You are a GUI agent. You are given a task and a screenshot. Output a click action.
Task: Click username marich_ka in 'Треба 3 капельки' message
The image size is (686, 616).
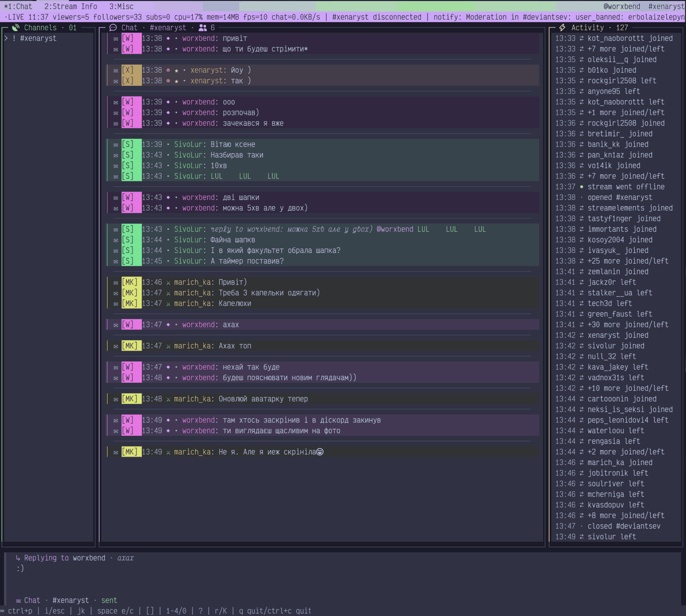(x=192, y=293)
